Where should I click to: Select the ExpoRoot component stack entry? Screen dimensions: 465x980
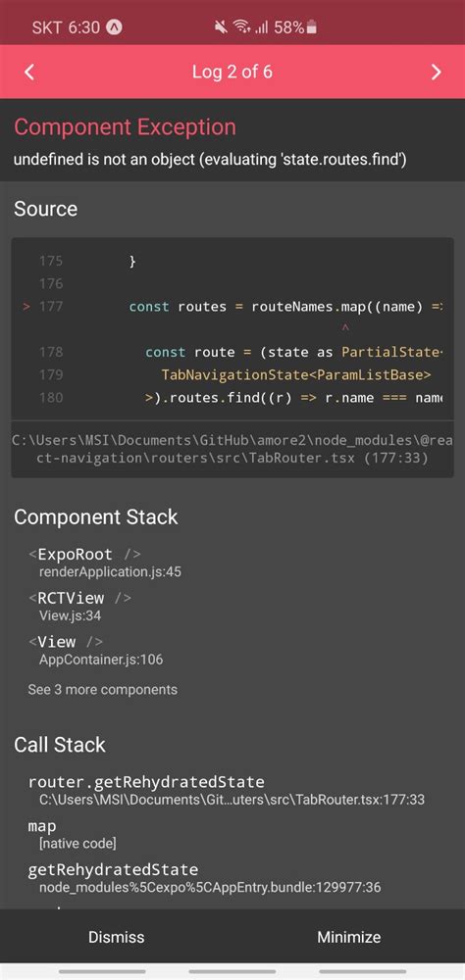tap(105, 563)
